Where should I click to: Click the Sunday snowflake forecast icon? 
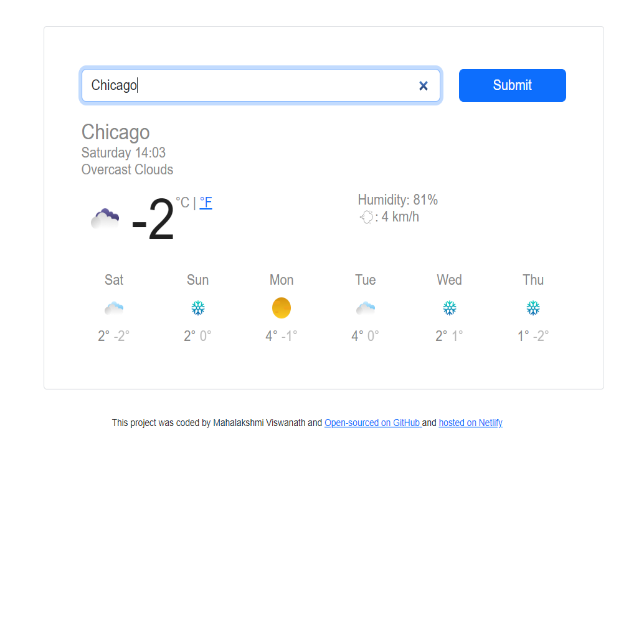[x=198, y=308]
